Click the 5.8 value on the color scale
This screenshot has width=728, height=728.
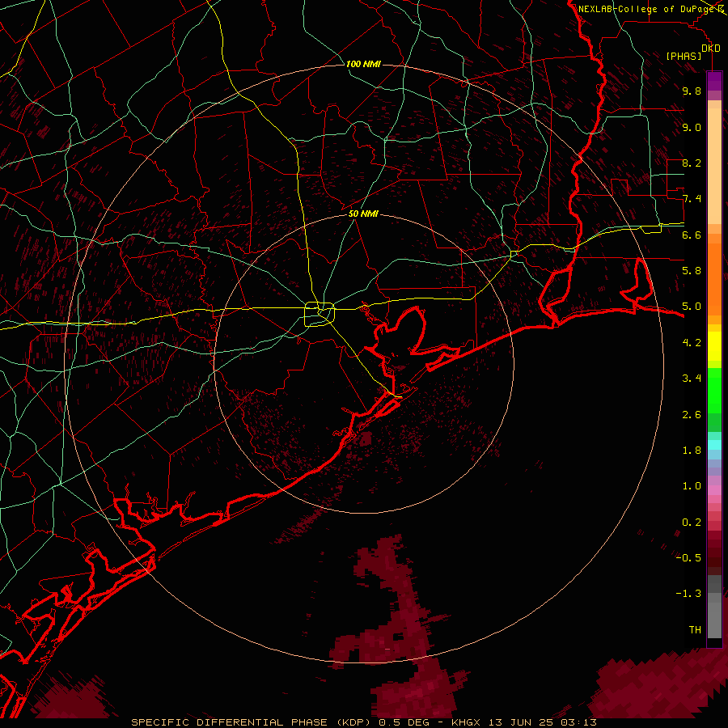(x=692, y=271)
